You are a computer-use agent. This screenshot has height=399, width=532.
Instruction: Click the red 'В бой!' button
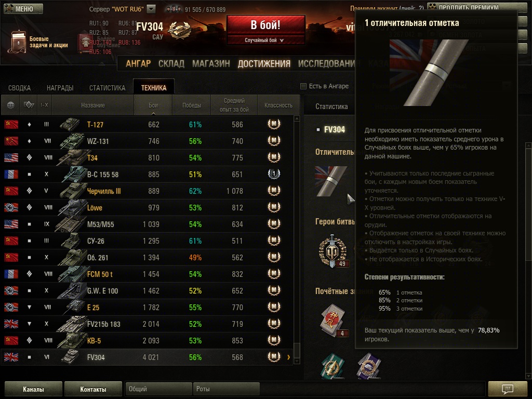[x=265, y=25]
